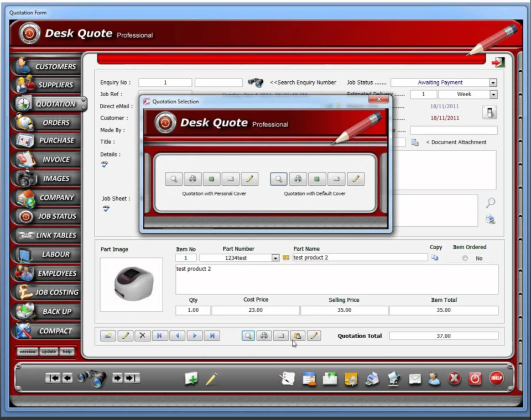Click the exit door icon top right
This screenshot has width=531, height=420.
click(x=498, y=62)
